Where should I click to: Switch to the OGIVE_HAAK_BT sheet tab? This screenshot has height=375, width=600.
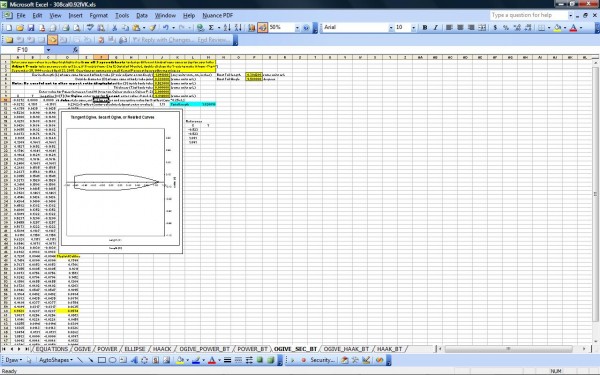click(346, 349)
